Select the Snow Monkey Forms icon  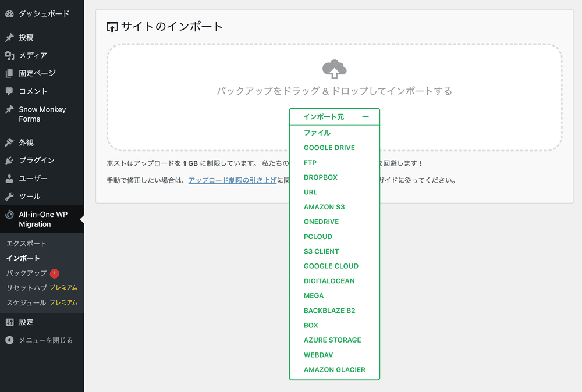9,109
